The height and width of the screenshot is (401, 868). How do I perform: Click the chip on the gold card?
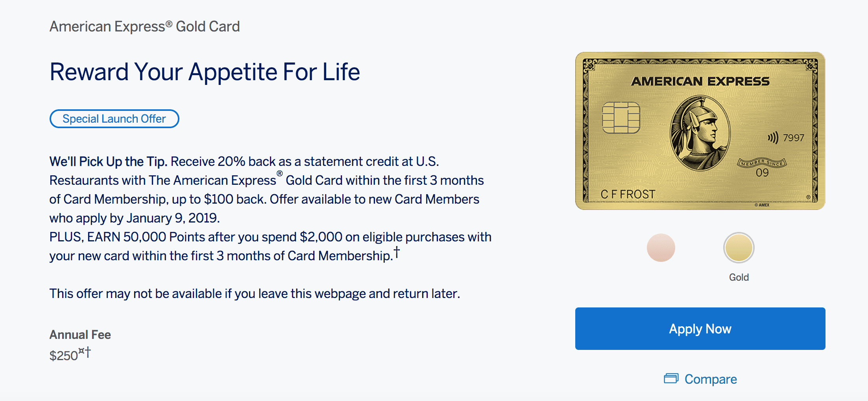coord(621,118)
